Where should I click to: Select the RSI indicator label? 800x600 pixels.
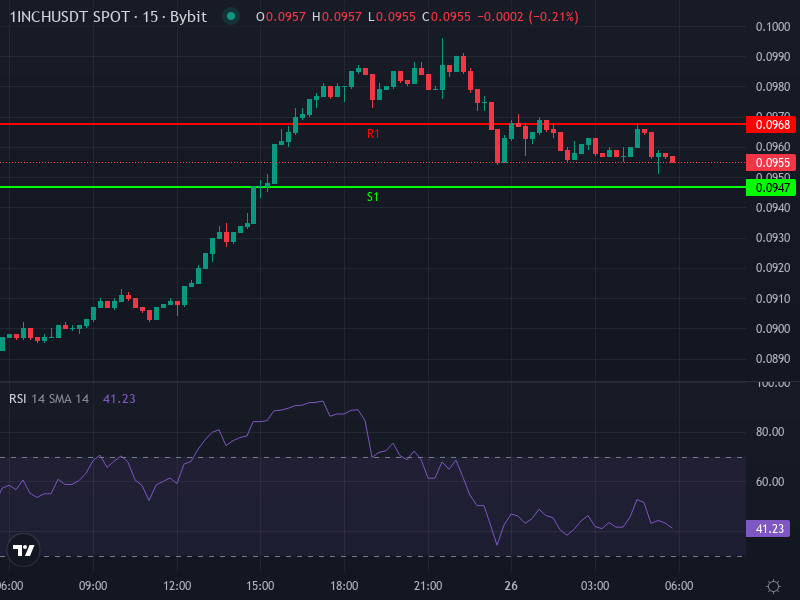(x=18, y=398)
